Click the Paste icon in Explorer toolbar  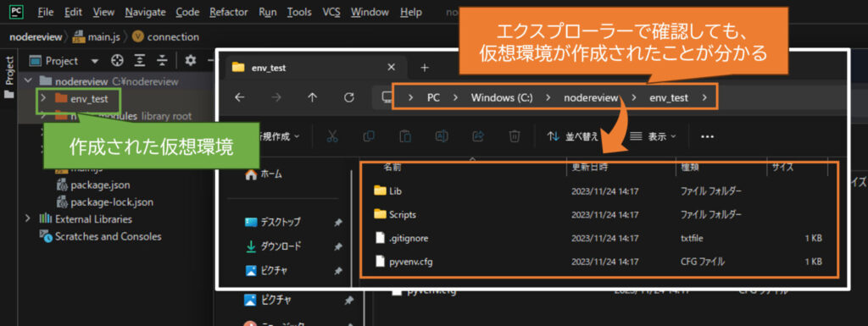coord(405,136)
